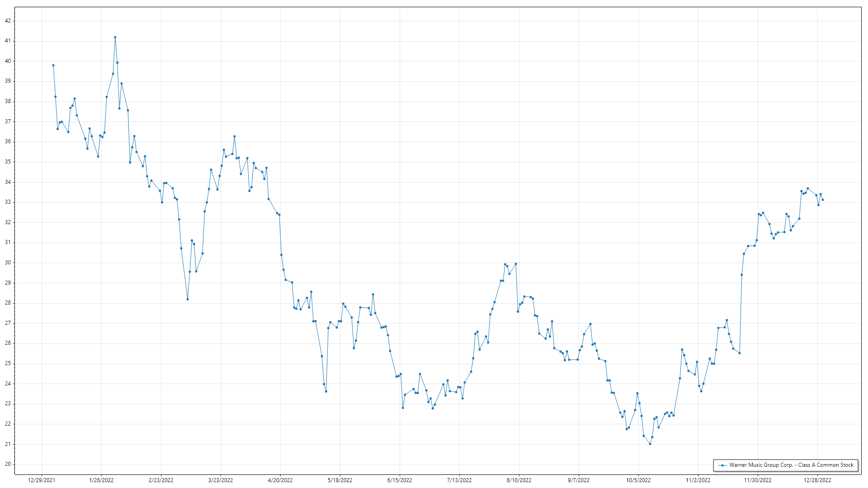This screenshot has width=868, height=488.
Task: Click the legend line marker icon
Action: tap(722, 465)
